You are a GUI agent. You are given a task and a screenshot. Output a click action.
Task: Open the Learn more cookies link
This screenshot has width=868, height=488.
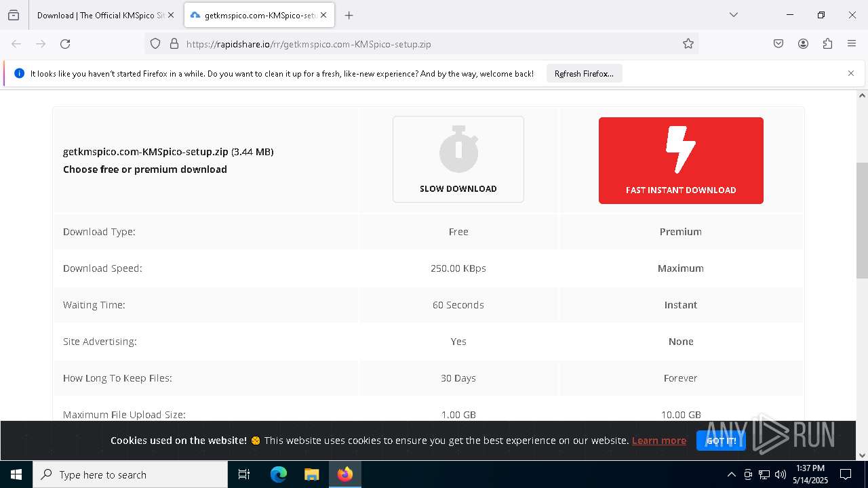coord(658,441)
